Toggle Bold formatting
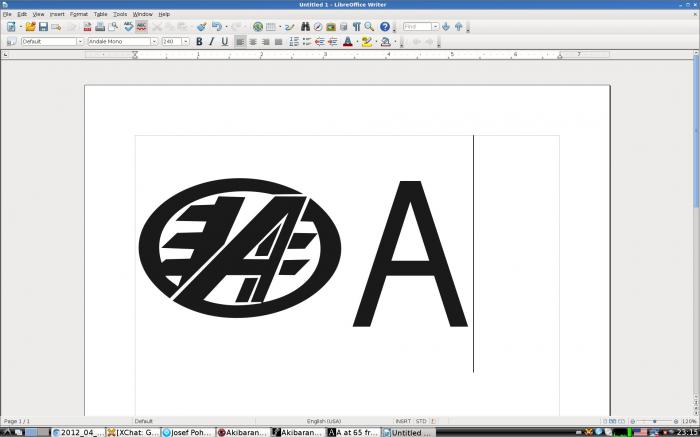The height and width of the screenshot is (437, 700). pos(199,42)
